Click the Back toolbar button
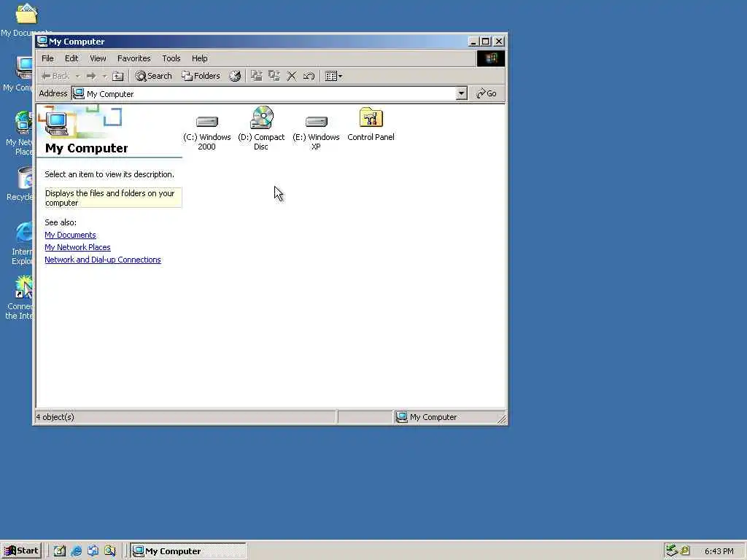Image resolution: width=747 pixels, height=560 pixels. pyautogui.click(x=55, y=76)
